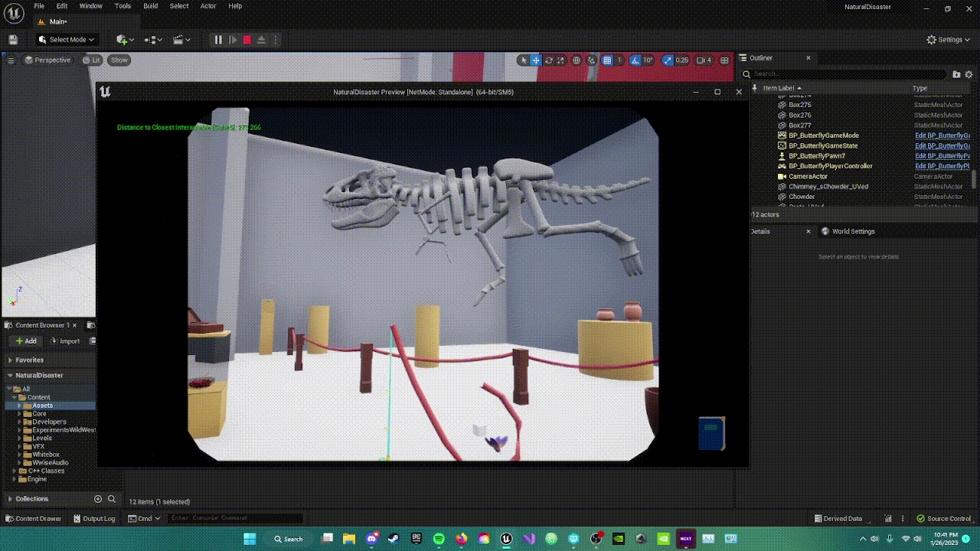Select CameraActor in the Outliner
980x551 pixels.
tap(808, 177)
